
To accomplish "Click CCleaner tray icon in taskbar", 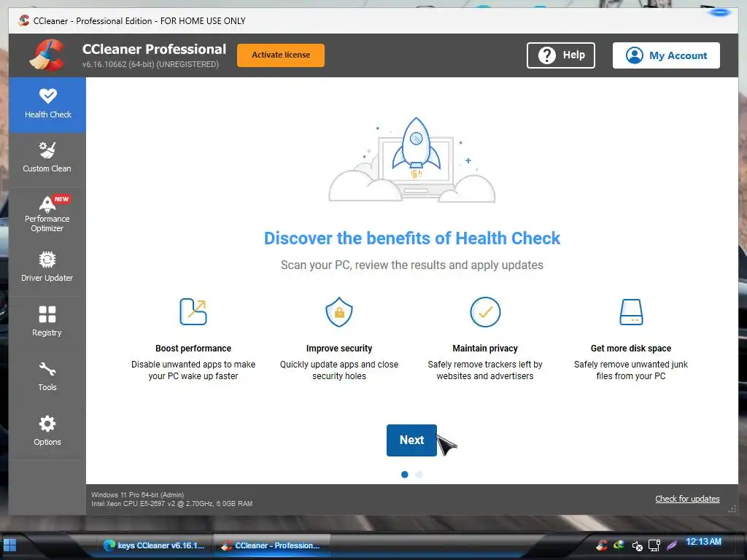I will [x=602, y=545].
